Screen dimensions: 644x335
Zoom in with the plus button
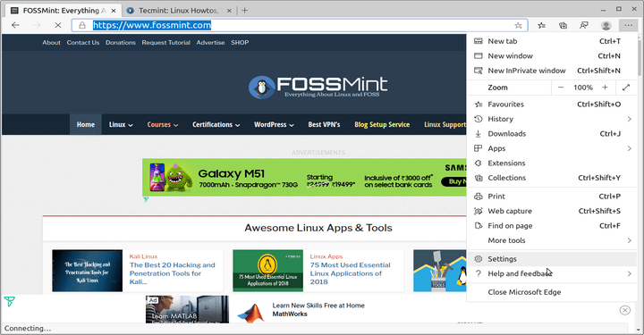pyautogui.click(x=605, y=88)
